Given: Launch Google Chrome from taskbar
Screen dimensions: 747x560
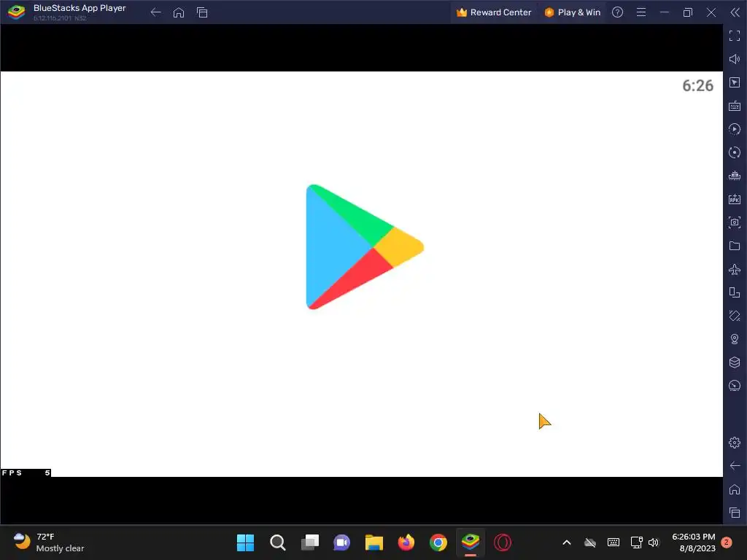Looking at the screenshot, I should click(x=438, y=542).
